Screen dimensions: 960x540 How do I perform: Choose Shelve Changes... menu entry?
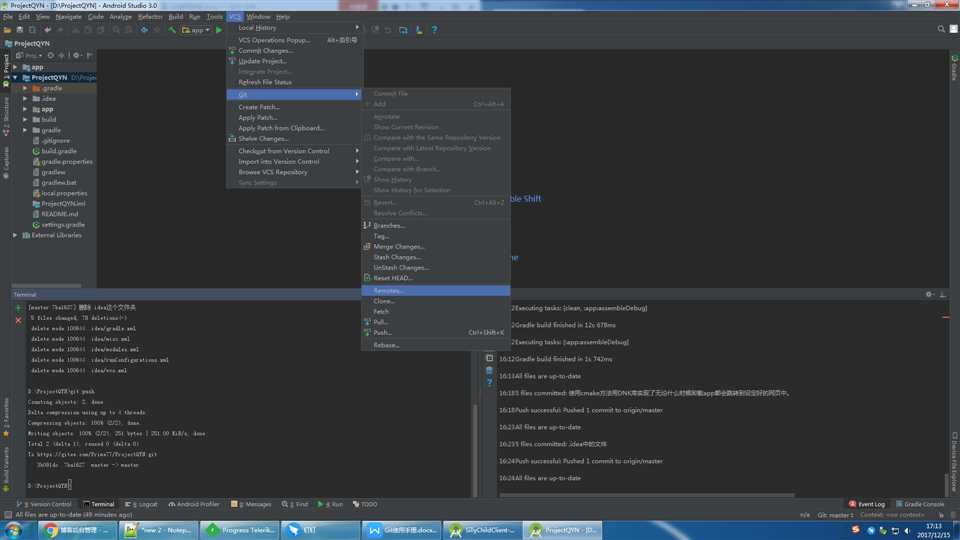tap(294, 139)
